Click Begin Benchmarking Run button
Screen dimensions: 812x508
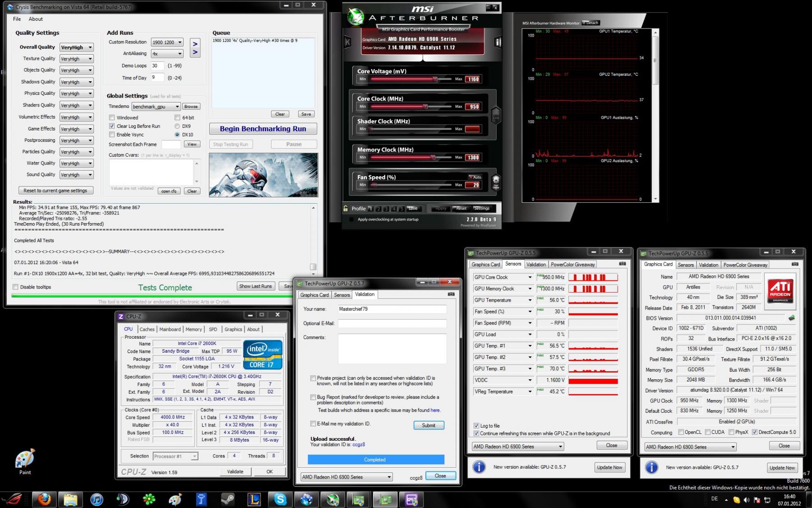pyautogui.click(x=263, y=129)
